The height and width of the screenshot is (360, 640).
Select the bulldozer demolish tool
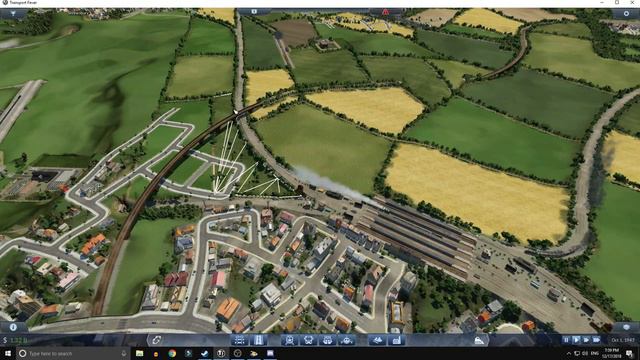479,340
